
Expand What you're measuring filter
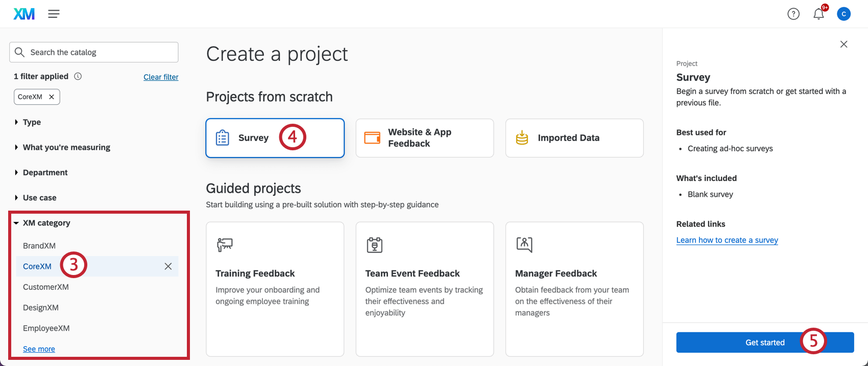pyautogui.click(x=66, y=147)
